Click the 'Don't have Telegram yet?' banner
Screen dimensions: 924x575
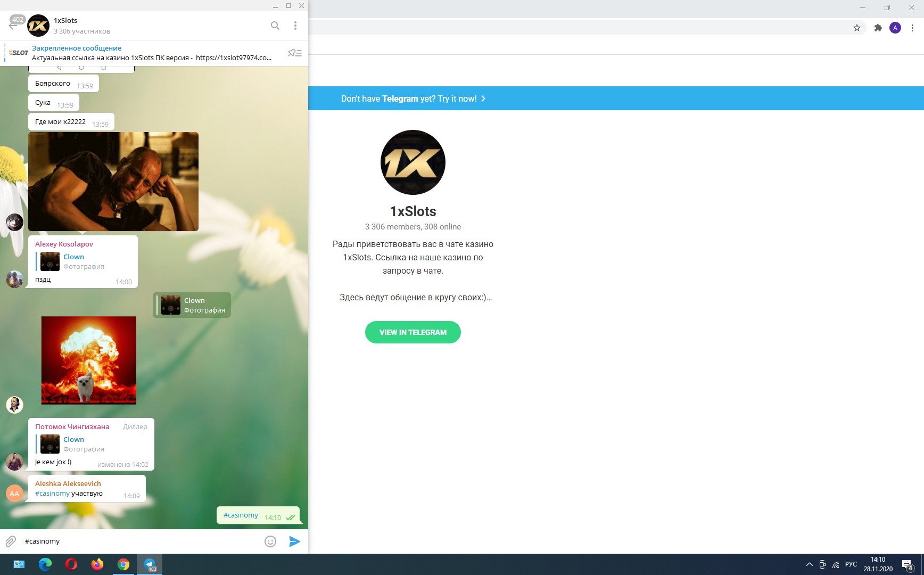[413, 98]
